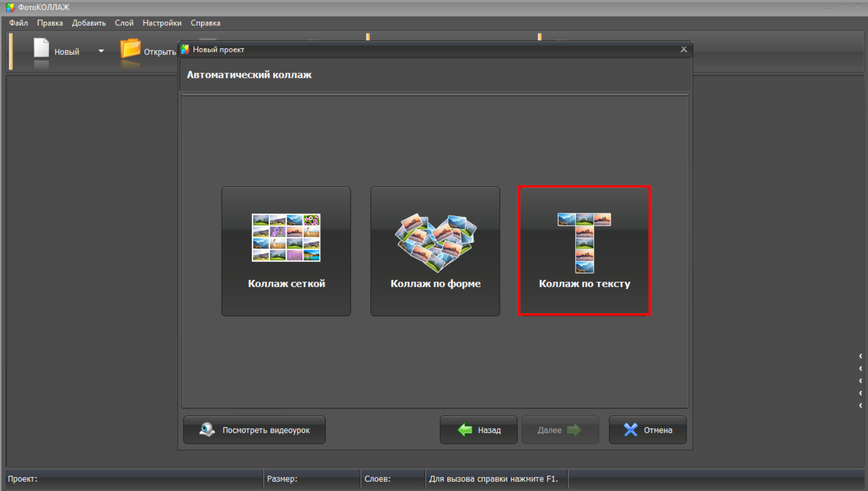Open the Справка menu
The image size is (868, 491).
tap(205, 23)
